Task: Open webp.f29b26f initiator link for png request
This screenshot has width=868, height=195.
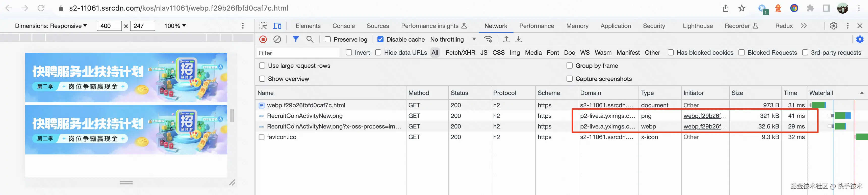Action: pos(705,116)
